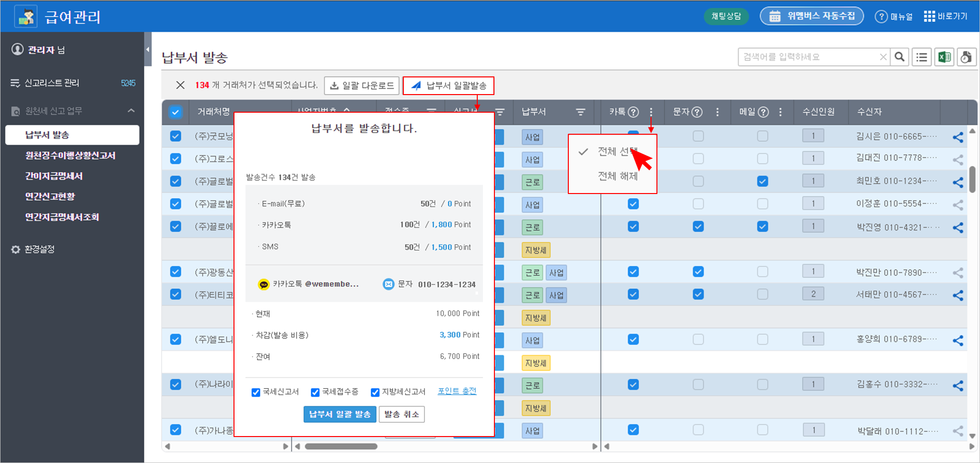Screen dimensions: 980x463
Task: Click the share icon in the 김대진 row
Action: tap(958, 160)
